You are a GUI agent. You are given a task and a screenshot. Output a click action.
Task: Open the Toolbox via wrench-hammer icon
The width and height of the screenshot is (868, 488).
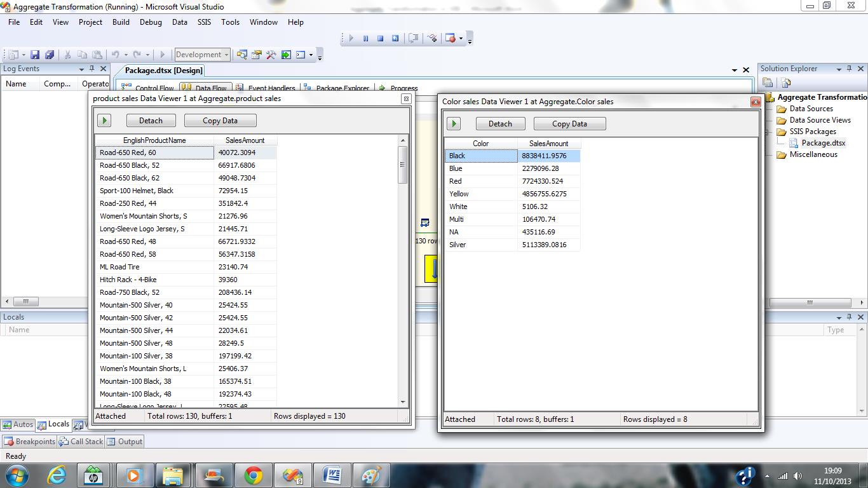(x=271, y=55)
